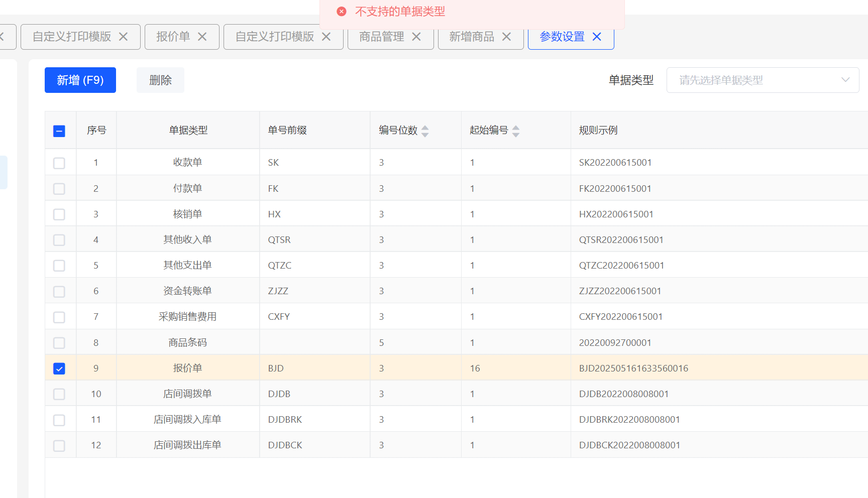This screenshot has width=868, height=498.
Task: Check the 付款单 row checkbox
Action: [x=59, y=189]
